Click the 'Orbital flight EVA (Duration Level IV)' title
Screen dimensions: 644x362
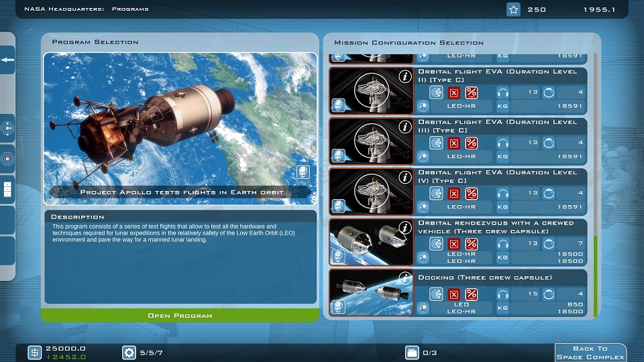pos(497,176)
